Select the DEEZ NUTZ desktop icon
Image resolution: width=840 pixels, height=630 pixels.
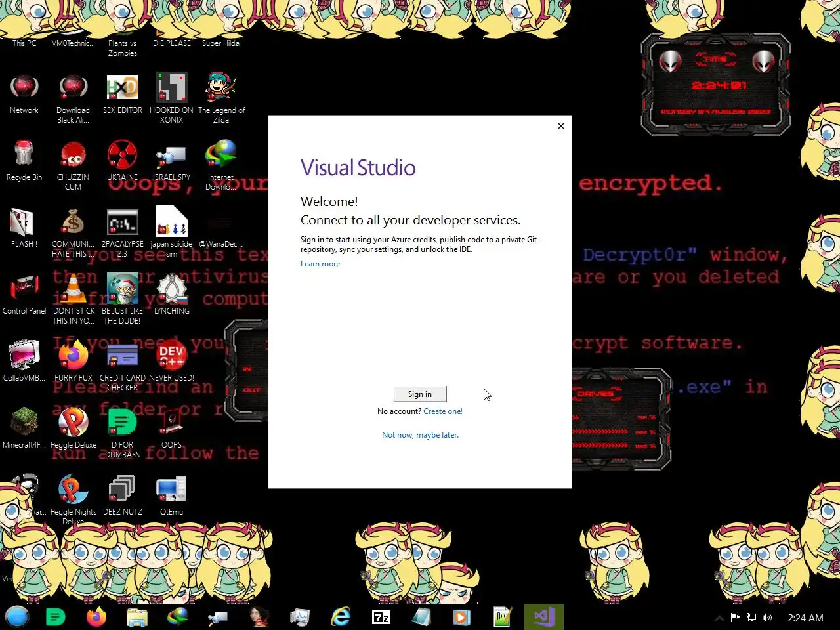pyautogui.click(x=123, y=495)
